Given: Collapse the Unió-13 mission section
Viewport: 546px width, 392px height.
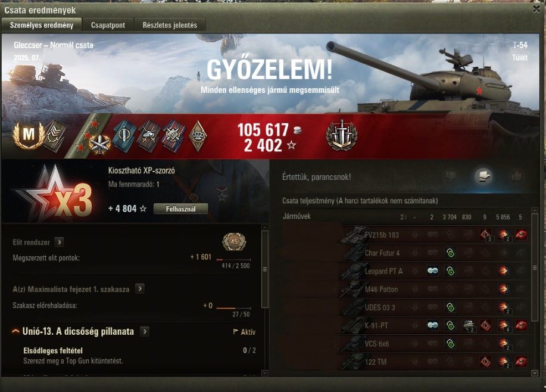Looking at the screenshot, I should 15,331.
